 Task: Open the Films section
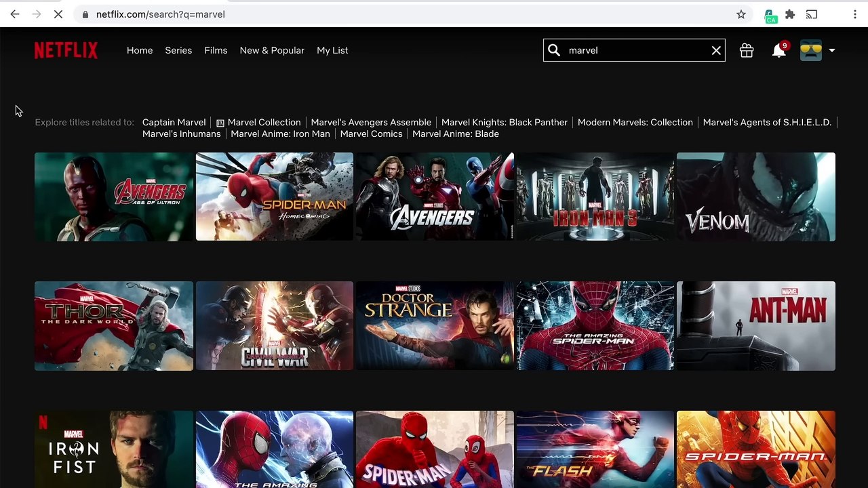[216, 50]
